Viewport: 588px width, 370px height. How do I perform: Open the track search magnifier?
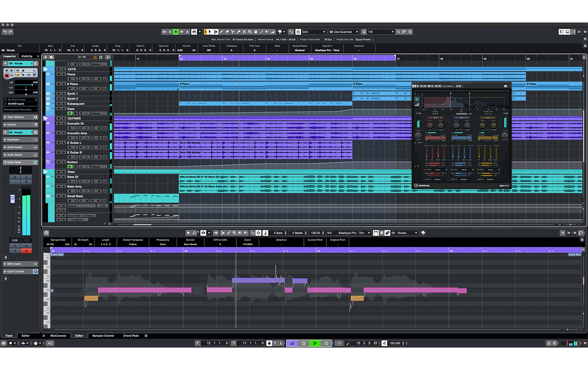coord(108,57)
